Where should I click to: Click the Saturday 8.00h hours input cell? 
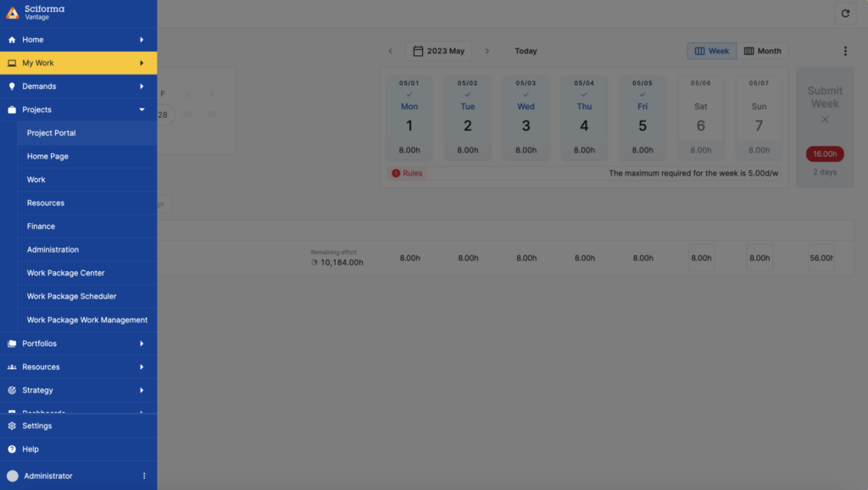click(701, 258)
